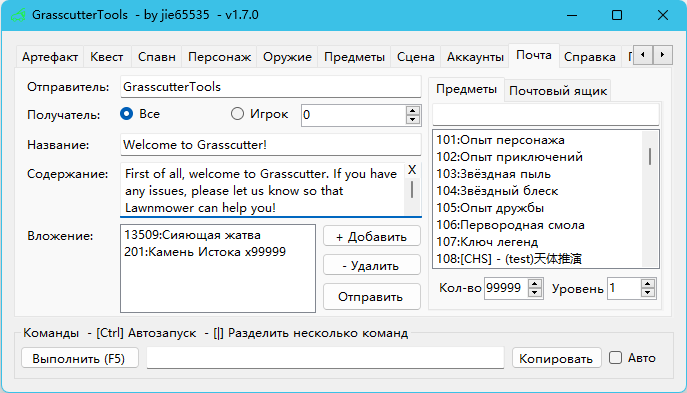Viewport: 687px width, 393px height.
Task: Select item 101:Опыт персонажа
Action: click(x=500, y=140)
